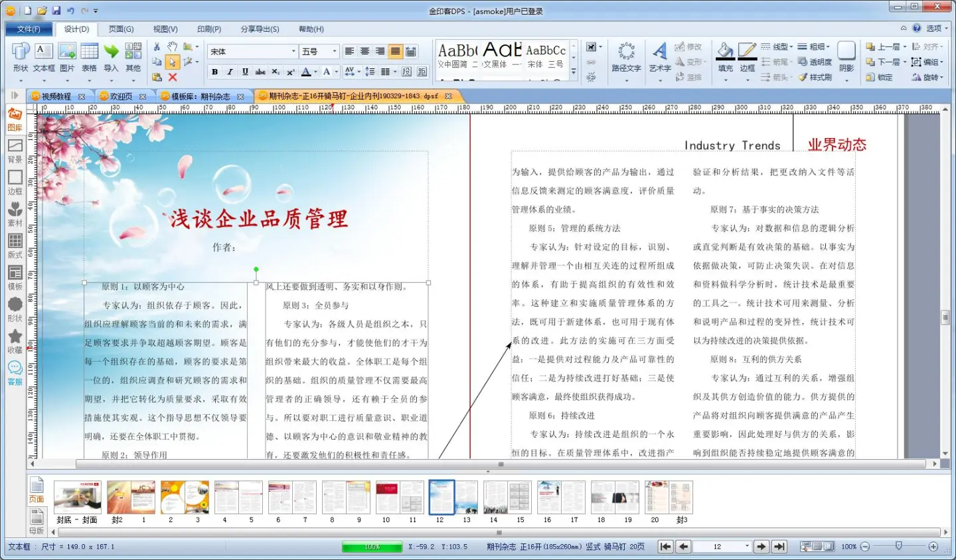
Task: Toggle underline formatting
Action: point(245,72)
